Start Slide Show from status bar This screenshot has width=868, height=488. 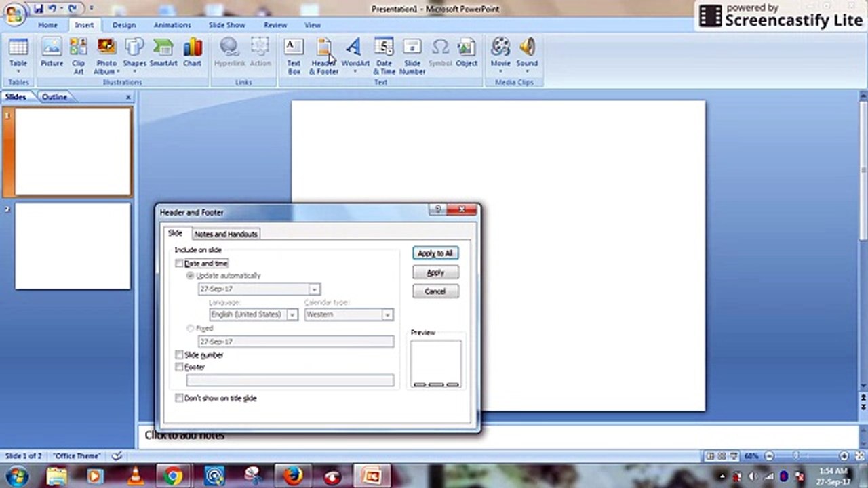coord(734,456)
